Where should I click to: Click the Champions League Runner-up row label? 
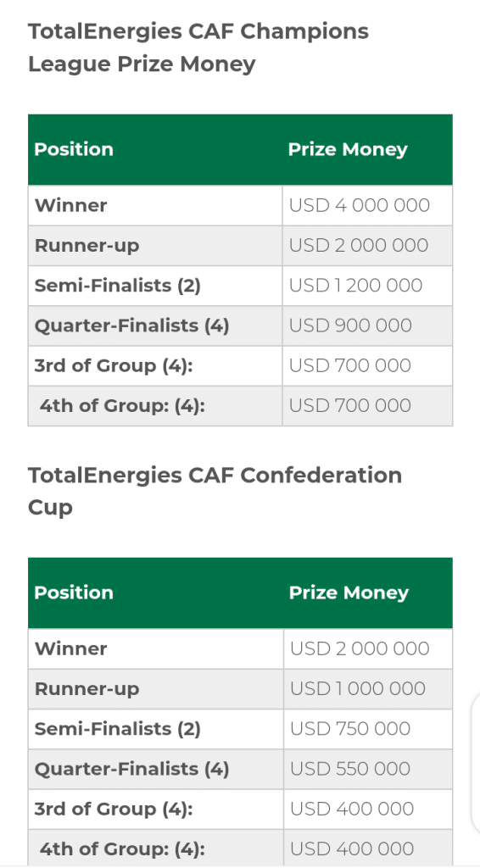(87, 245)
